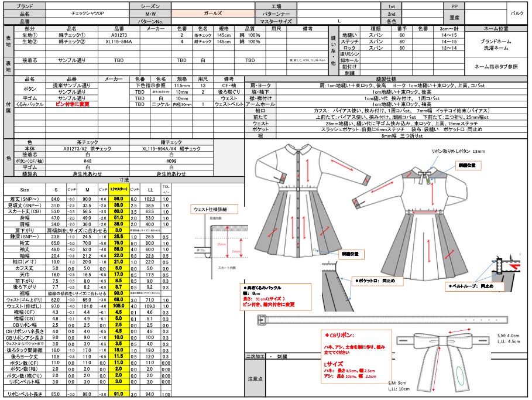Select the チェックシャツOP product name cell
The image size is (532, 400).
click(87, 13)
